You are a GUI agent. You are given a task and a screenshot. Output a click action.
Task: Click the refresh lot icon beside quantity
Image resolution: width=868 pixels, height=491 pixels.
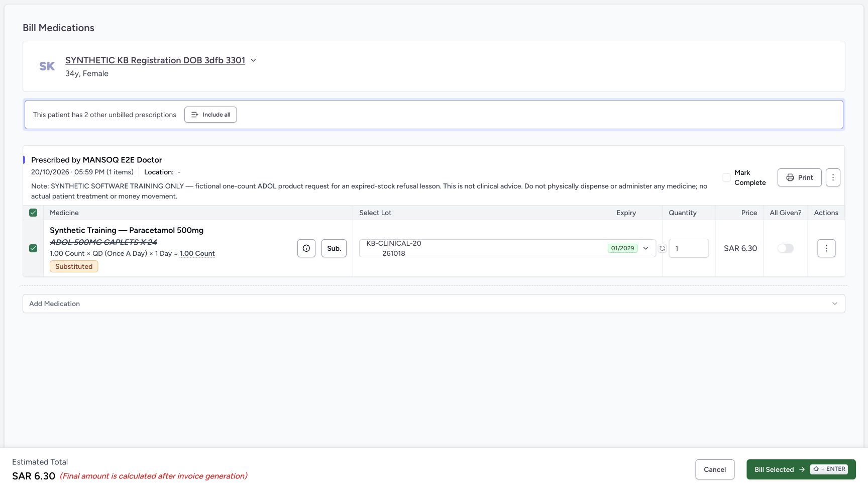tap(662, 248)
